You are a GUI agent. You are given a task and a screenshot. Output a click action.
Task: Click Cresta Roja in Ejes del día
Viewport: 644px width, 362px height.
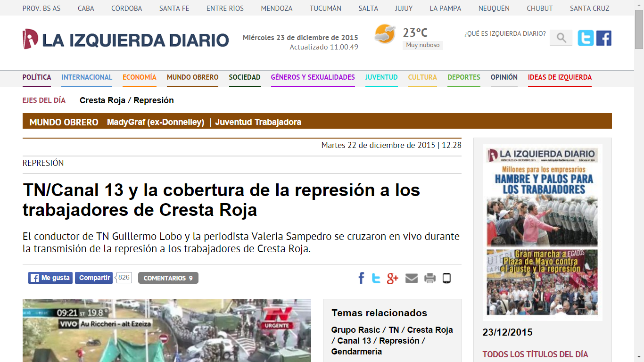click(x=102, y=100)
